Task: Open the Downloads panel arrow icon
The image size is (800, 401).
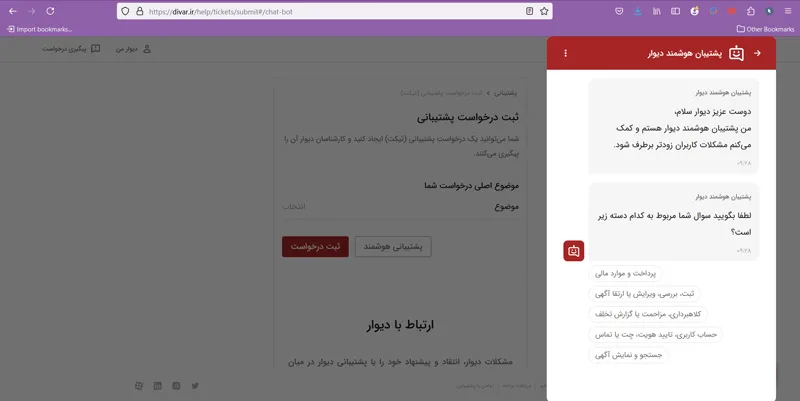Action: click(638, 11)
